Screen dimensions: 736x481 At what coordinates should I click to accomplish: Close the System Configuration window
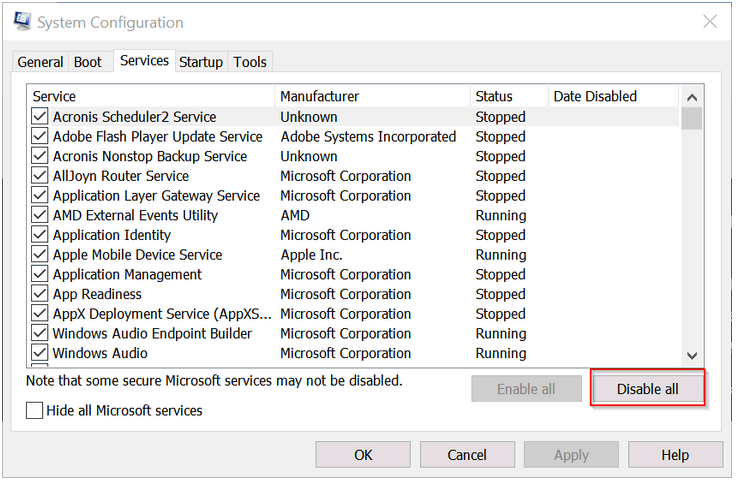(709, 21)
